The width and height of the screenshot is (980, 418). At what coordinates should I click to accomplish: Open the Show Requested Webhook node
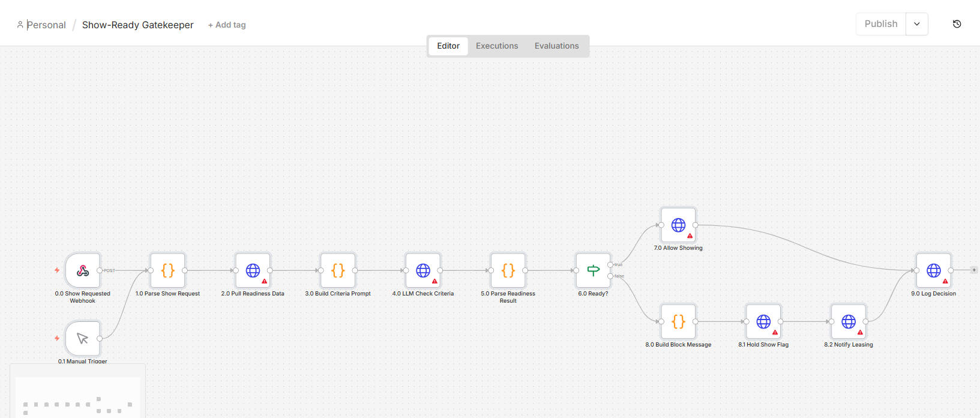(x=83, y=270)
